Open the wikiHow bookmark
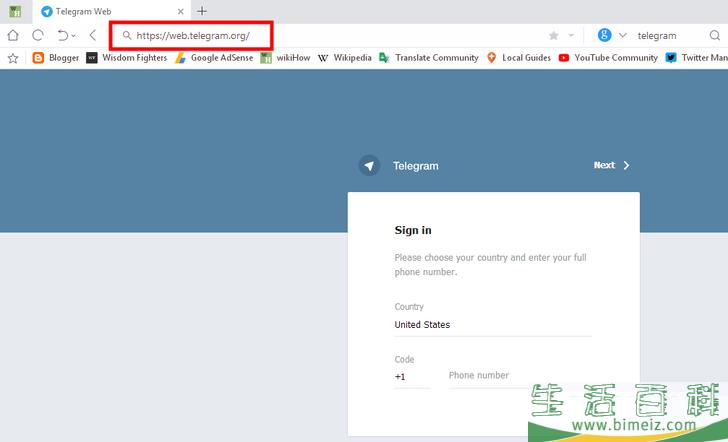Viewport: 728px width, 442px height. pos(285,58)
